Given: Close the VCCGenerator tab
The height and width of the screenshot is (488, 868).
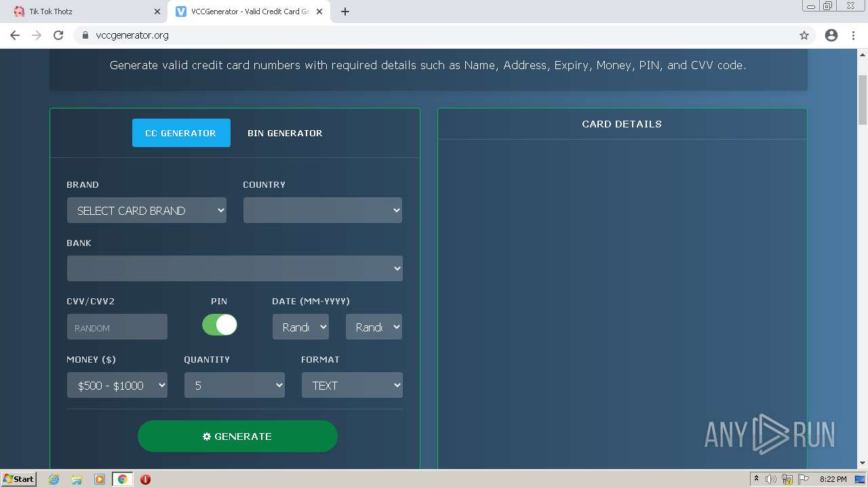Looking at the screenshot, I should pos(319,12).
